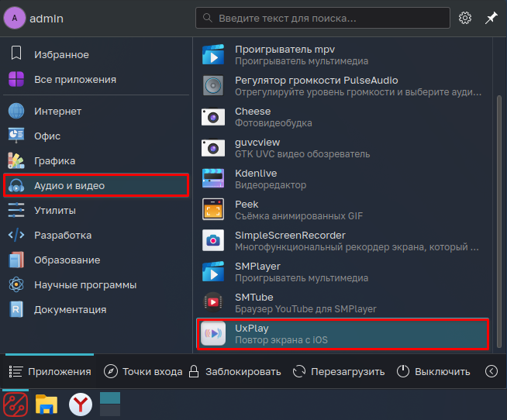Open menu settings gear icon
This screenshot has width=507, height=420.
tap(465, 18)
